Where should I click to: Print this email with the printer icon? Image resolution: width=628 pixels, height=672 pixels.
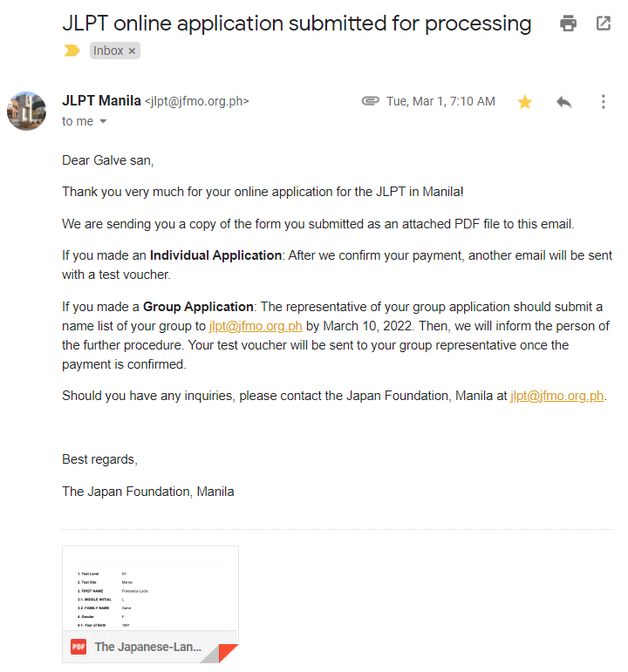(x=569, y=24)
